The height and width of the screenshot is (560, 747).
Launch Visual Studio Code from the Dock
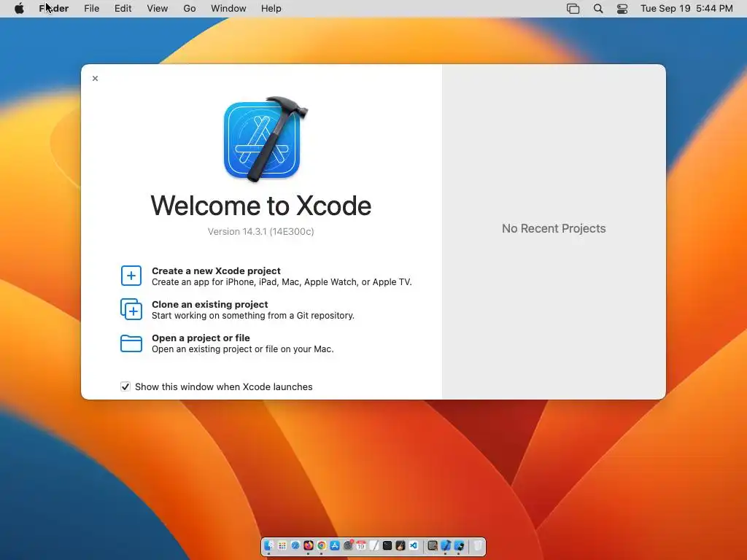(x=414, y=545)
